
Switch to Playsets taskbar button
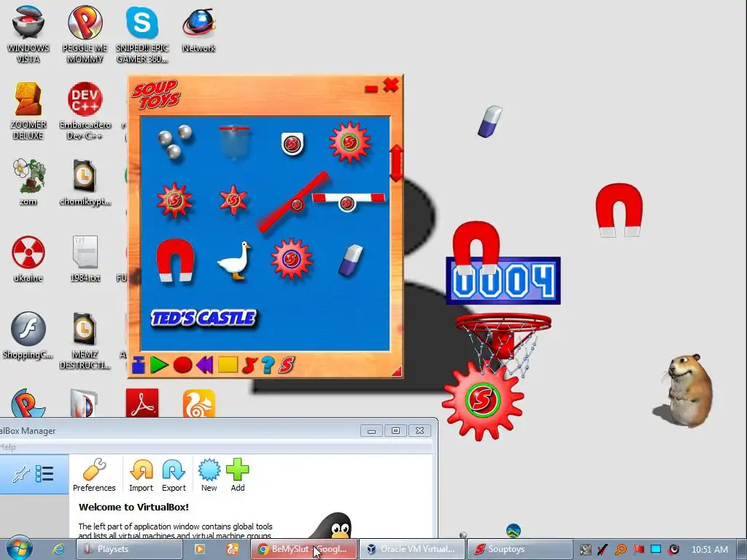129,549
